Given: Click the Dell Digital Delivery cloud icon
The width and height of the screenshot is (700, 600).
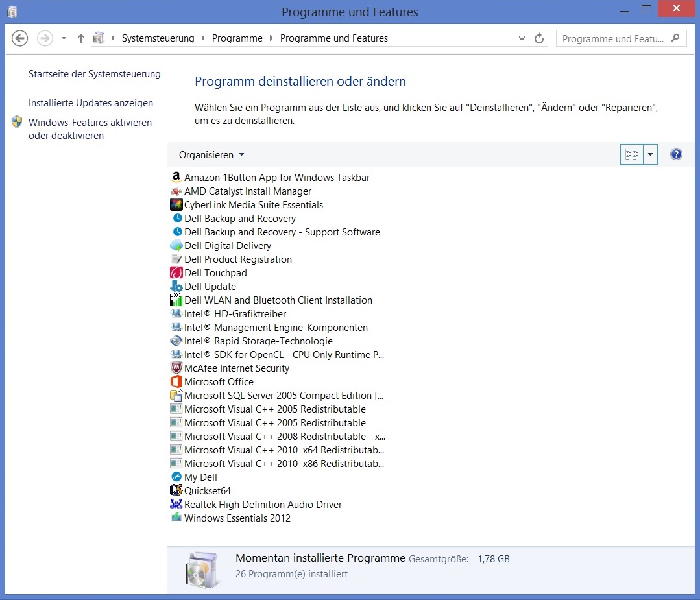Looking at the screenshot, I should pos(176,246).
